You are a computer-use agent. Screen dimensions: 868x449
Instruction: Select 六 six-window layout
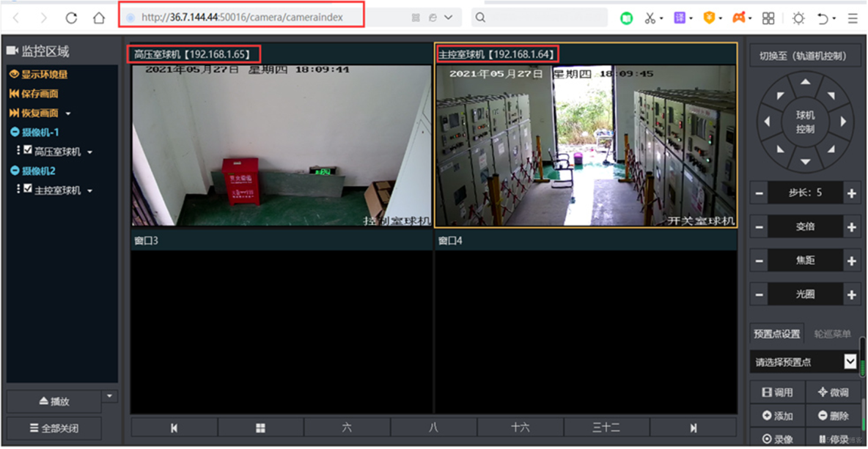pos(347,428)
